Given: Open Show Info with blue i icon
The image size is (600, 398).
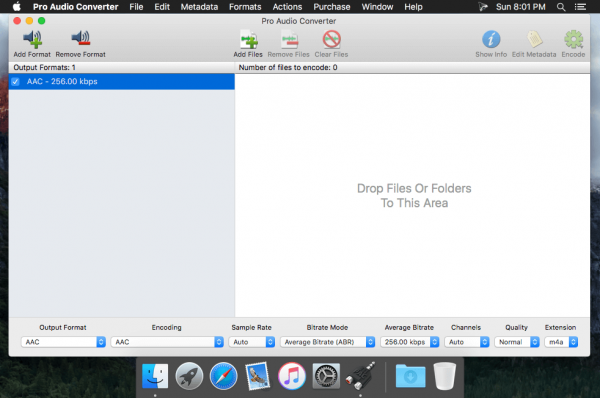Looking at the screenshot, I should point(491,39).
